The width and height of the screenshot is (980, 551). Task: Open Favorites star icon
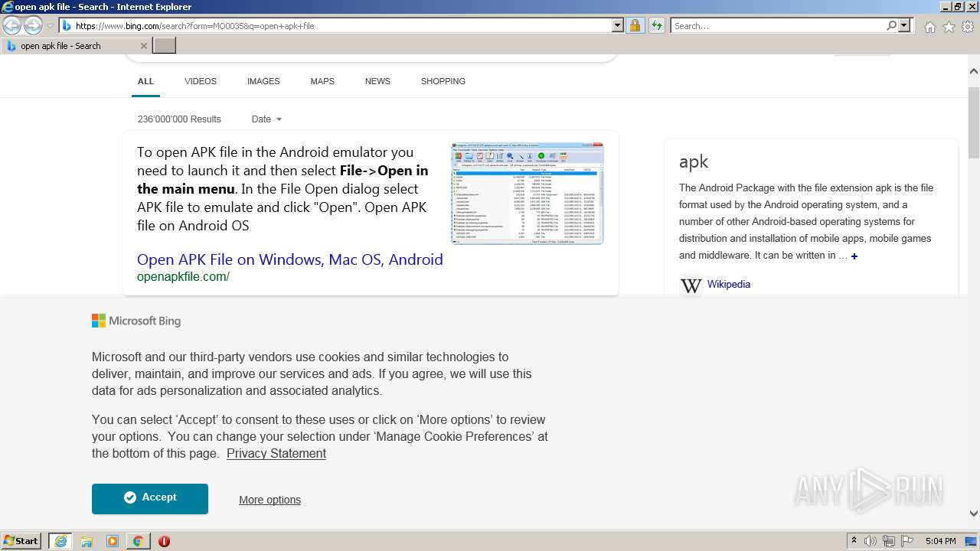pyautogui.click(x=949, y=27)
